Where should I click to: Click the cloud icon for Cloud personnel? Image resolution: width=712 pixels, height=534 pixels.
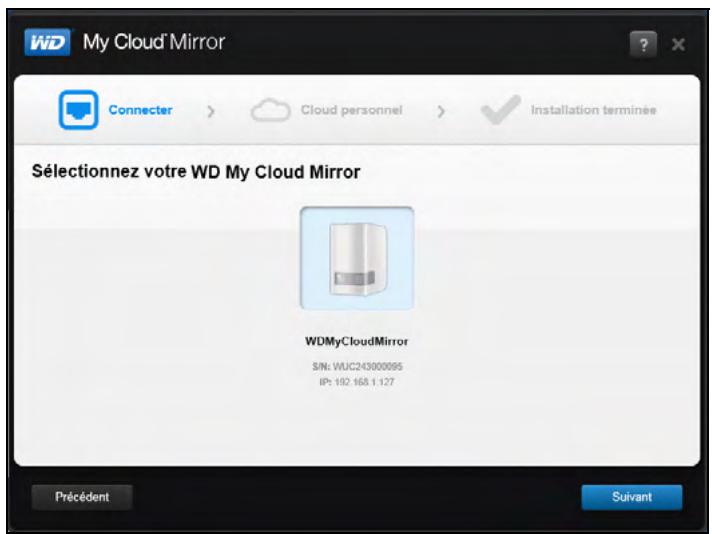(271, 110)
